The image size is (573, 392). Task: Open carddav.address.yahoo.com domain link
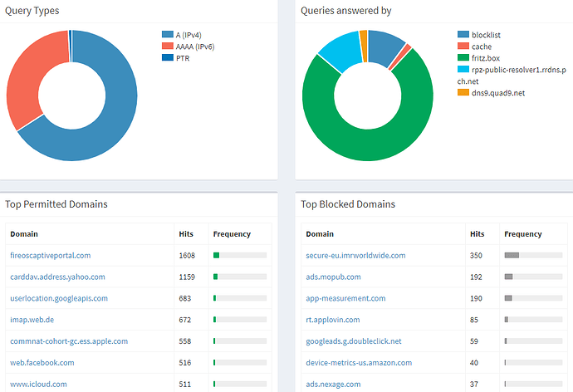tap(56, 277)
